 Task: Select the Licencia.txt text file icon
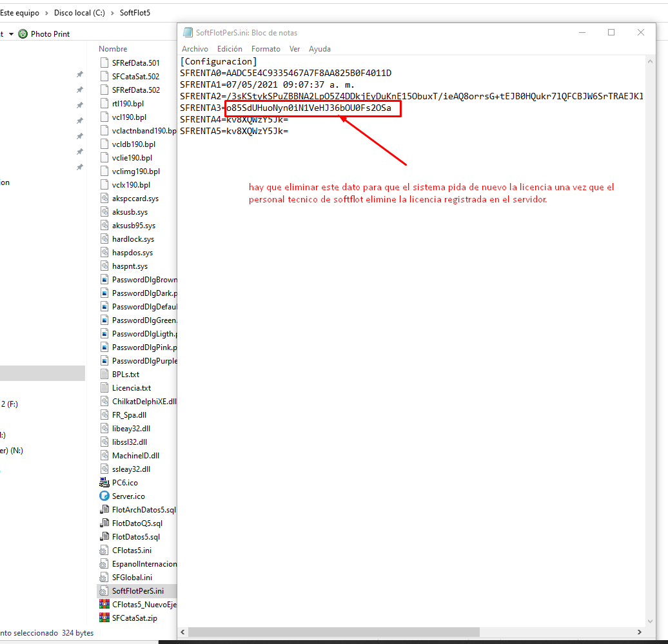pyautogui.click(x=104, y=388)
